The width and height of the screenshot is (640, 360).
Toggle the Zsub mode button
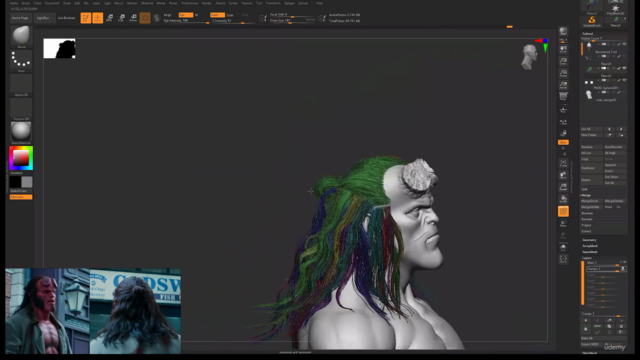click(230, 15)
